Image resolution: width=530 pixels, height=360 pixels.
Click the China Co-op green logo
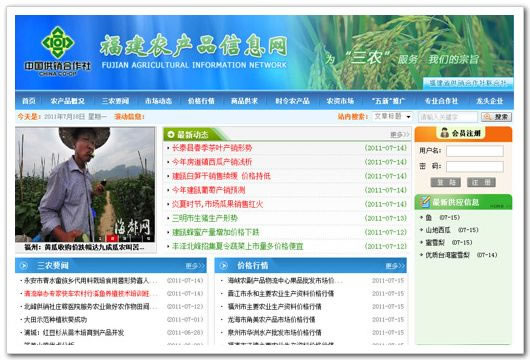click(57, 43)
